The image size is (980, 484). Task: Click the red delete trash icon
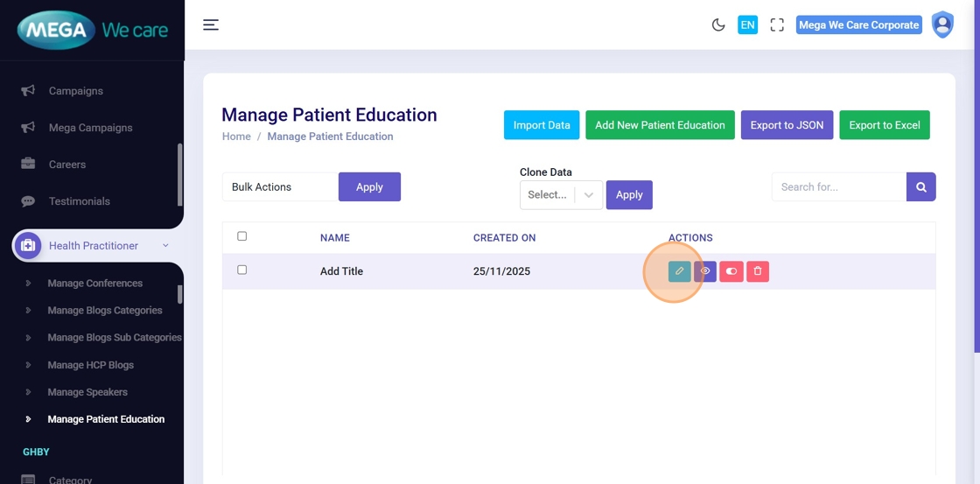[758, 271]
